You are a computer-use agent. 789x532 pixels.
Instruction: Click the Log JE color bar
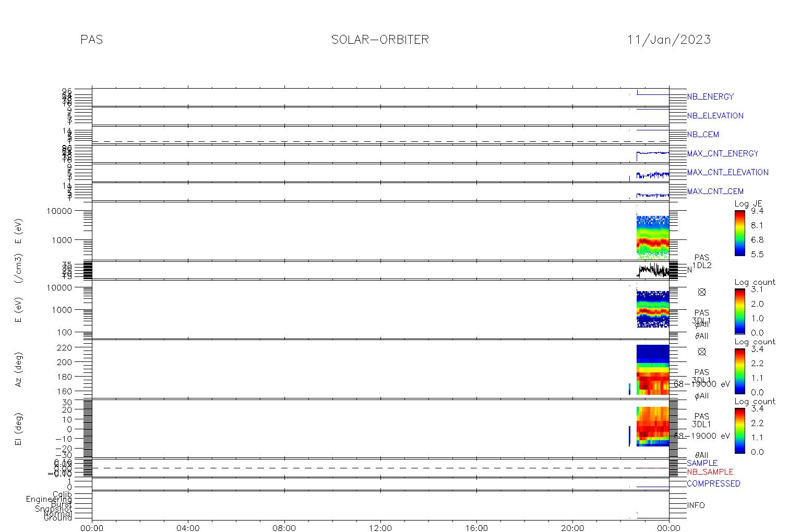click(x=739, y=233)
